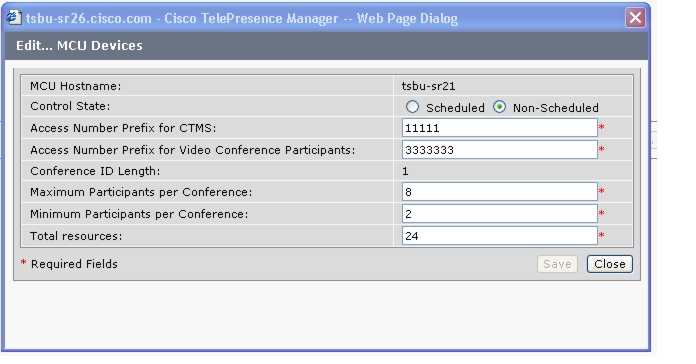Image resolution: width=696 pixels, height=364 pixels.
Task: Focus the Maximum Participants per Conference field
Action: point(500,192)
